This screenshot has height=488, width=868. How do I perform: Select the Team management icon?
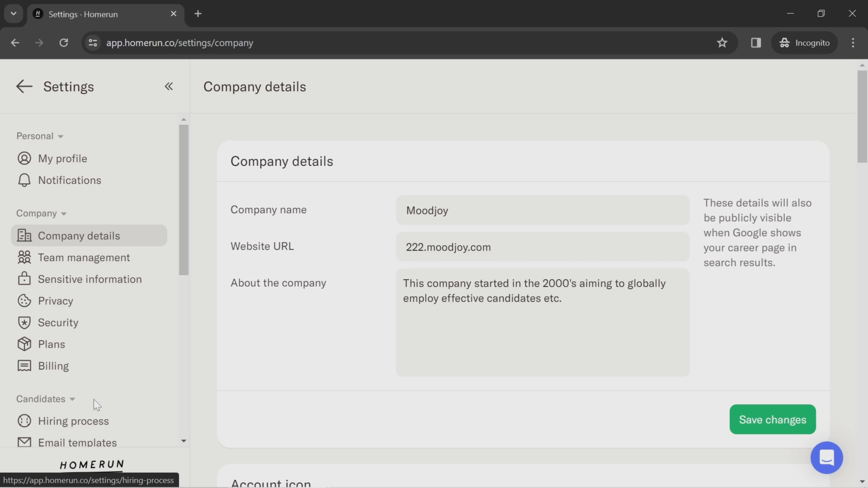click(23, 257)
